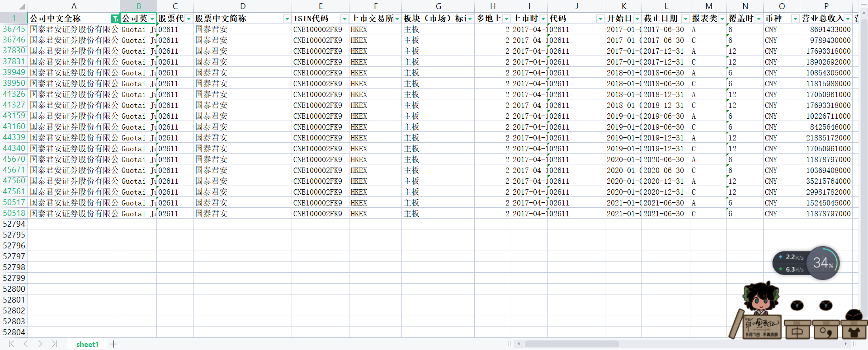Open filter dropdown for 公司英 column
Image resolution: width=868 pixels, height=350 pixels.
[152, 19]
